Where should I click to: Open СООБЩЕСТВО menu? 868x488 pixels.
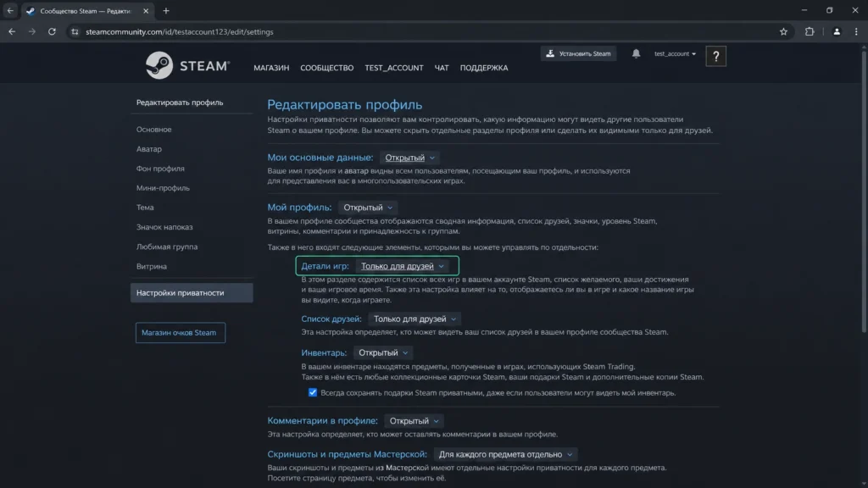[x=326, y=68]
